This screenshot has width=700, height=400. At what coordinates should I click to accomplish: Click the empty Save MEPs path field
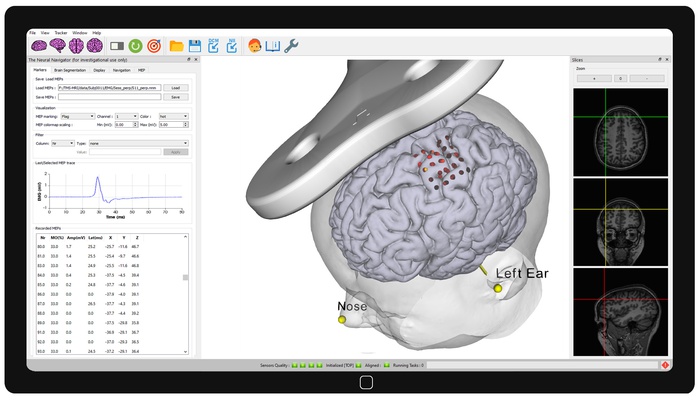(109, 97)
